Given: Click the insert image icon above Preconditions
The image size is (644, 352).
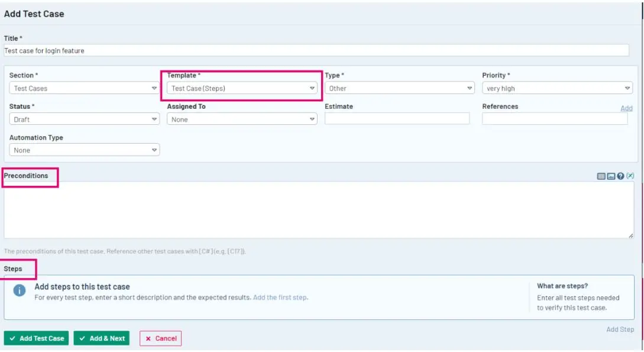Looking at the screenshot, I should pos(611,176).
